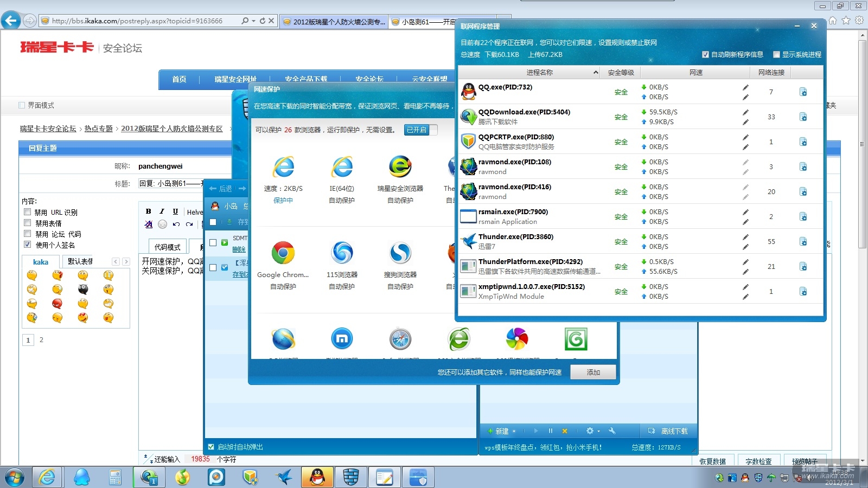The height and width of the screenshot is (488, 868).
Task: Delete task with the orange X in Thunder
Action: tap(565, 431)
